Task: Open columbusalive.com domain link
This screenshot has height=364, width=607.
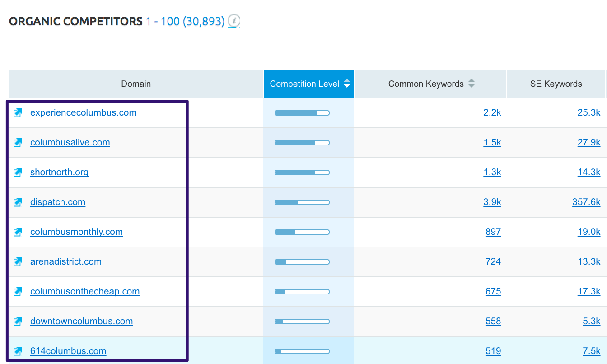Action: coord(70,142)
